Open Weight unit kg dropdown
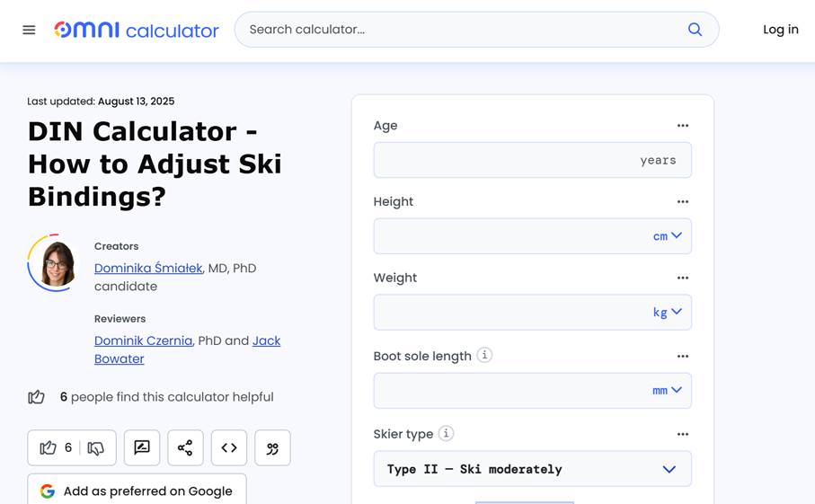Screen dimensions: 815x504 click(668, 313)
